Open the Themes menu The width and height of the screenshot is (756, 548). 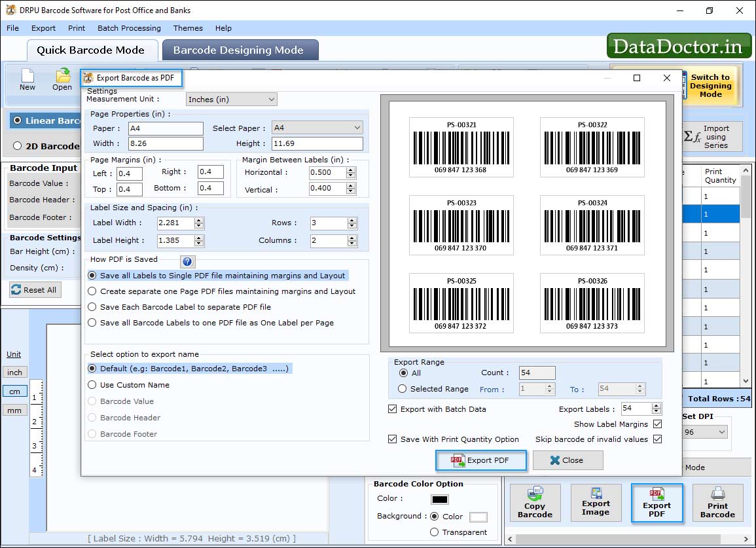click(x=188, y=28)
